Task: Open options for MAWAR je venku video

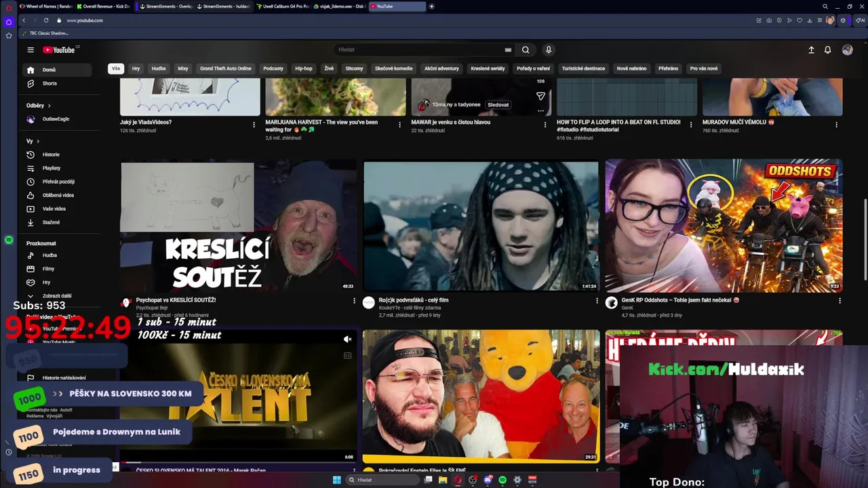Action: pos(545,125)
